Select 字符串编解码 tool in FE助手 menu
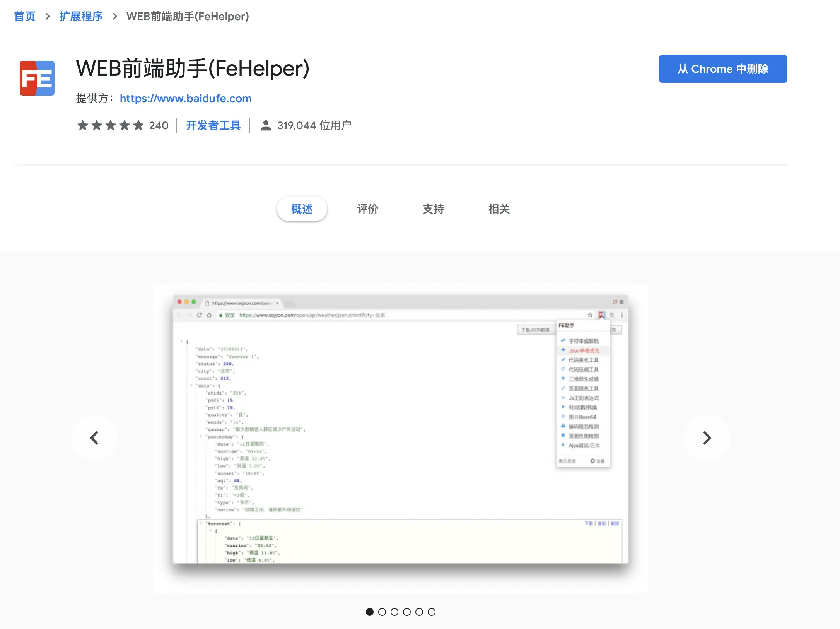Screen dimensions: 840x629 click(x=584, y=341)
